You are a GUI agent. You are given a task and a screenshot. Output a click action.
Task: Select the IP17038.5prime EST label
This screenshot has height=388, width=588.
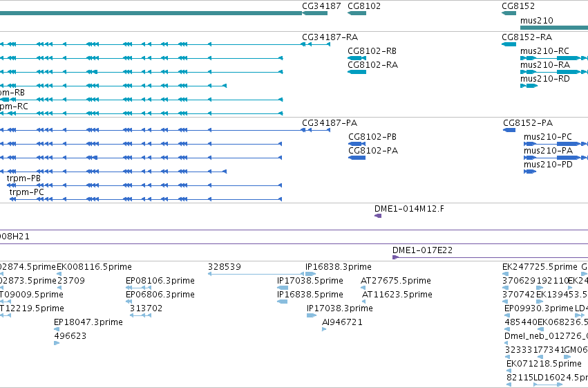point(310,281)
